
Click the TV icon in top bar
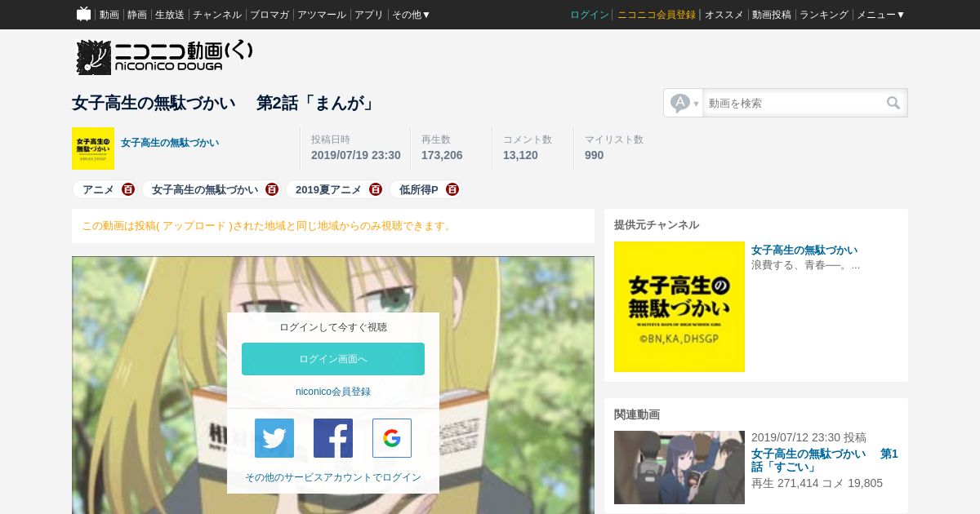click(x=83, y=14)
